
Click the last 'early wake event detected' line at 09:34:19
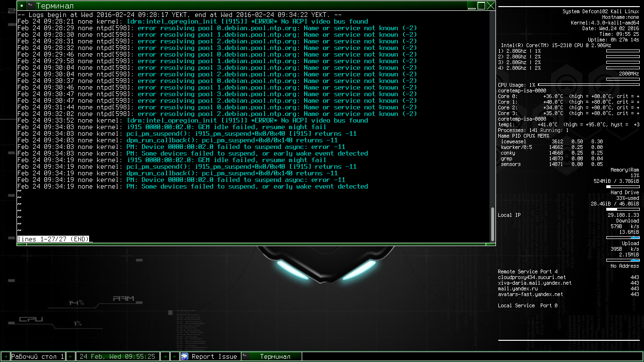(192, 186)
